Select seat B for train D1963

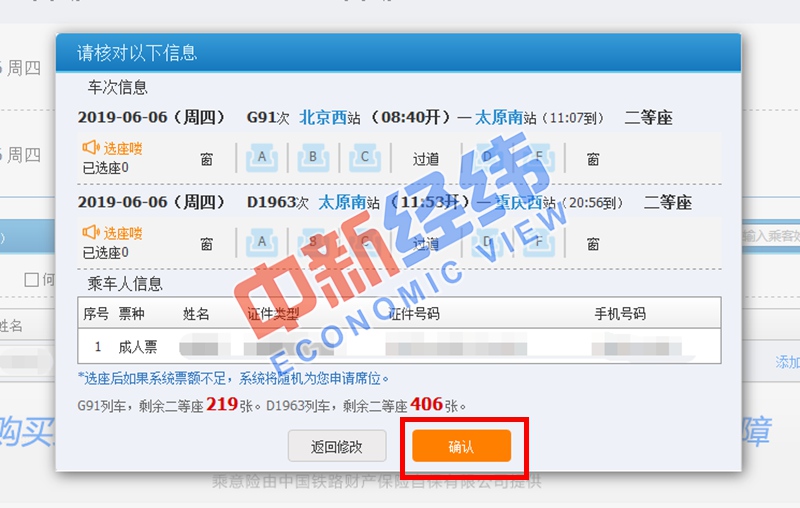(x=313, y=242)
